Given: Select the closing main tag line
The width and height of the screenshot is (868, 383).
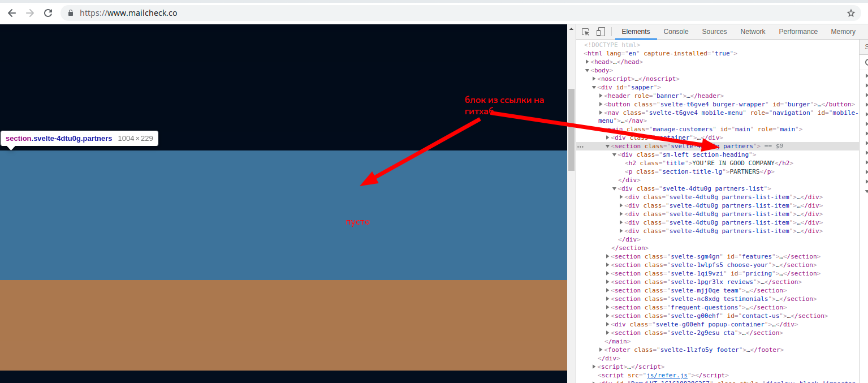Looking at the screenshot, I should (x=617, y=341).
